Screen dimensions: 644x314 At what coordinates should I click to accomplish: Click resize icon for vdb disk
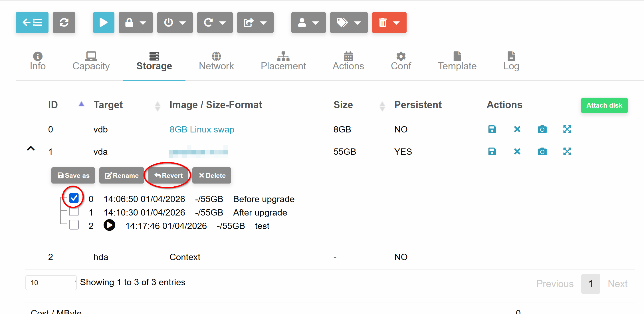(567, 129)
